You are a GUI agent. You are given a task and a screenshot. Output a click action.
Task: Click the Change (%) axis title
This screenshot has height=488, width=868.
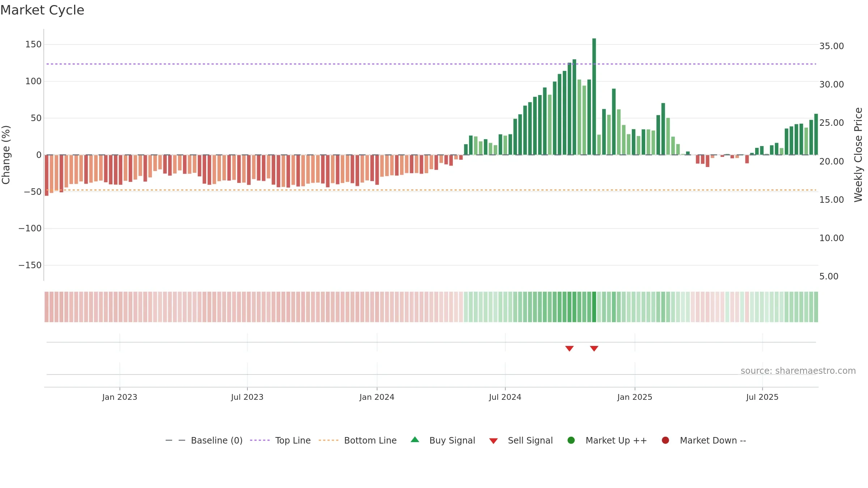pyautogui.click(x=6, y=155)
